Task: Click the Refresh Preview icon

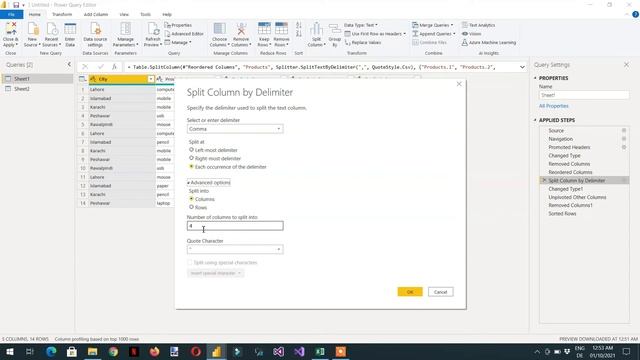Action: tap(153, 35)
